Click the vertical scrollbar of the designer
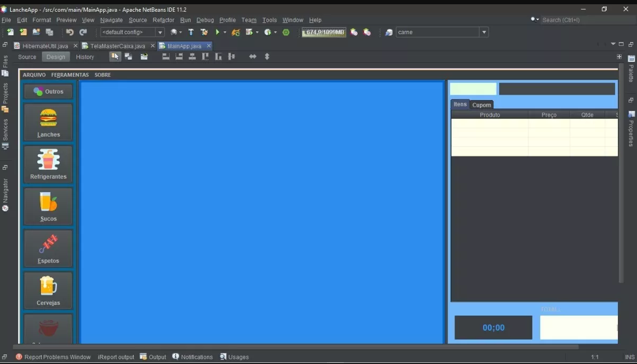This screenshot has width=637, height=364. click(x=621, y=172)
